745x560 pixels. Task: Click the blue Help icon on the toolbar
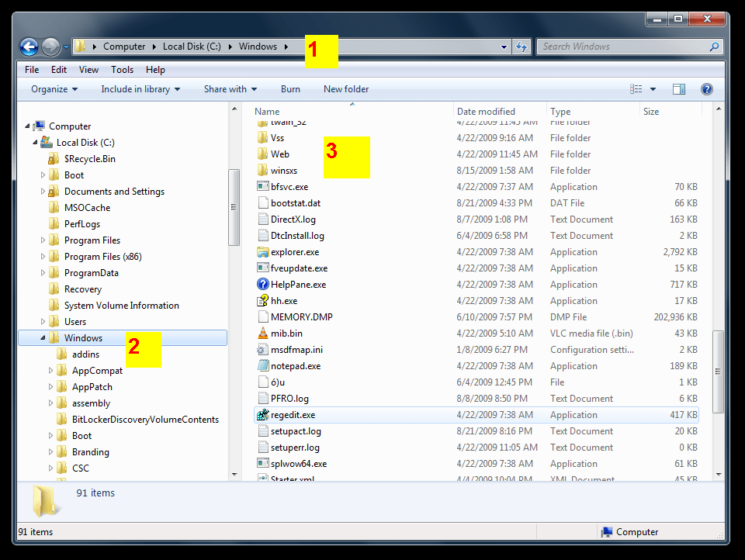pos(707,88)
